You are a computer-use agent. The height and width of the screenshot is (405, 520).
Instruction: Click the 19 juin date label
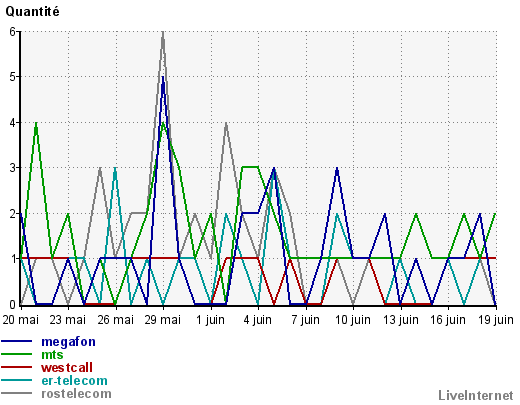click(496, 320)
